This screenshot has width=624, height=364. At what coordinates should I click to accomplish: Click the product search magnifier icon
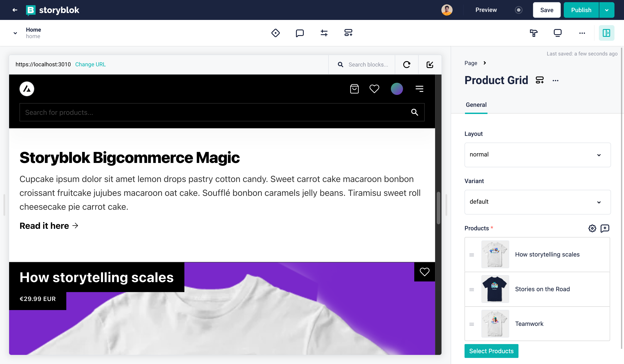(x=414, y=112)
